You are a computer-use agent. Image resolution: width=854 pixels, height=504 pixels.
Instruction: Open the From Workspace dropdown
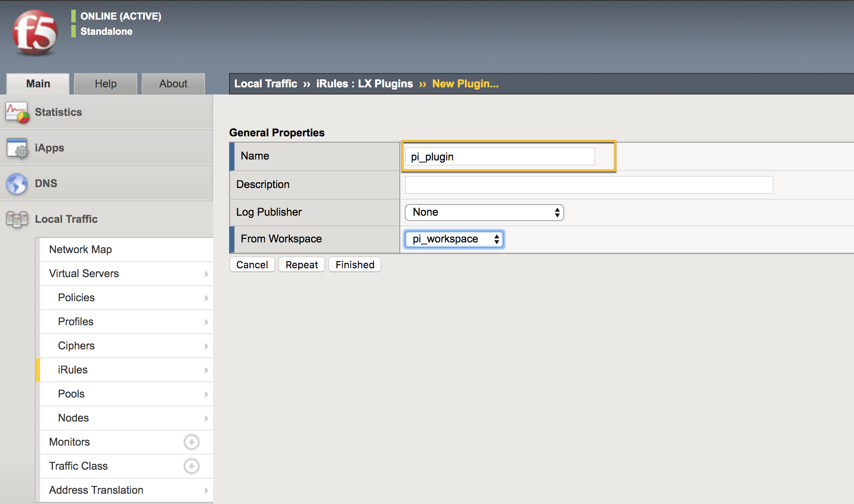454,239
